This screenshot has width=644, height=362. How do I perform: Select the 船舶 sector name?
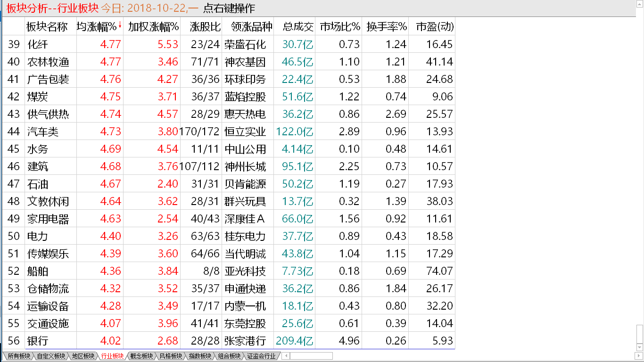coord(38,271)
